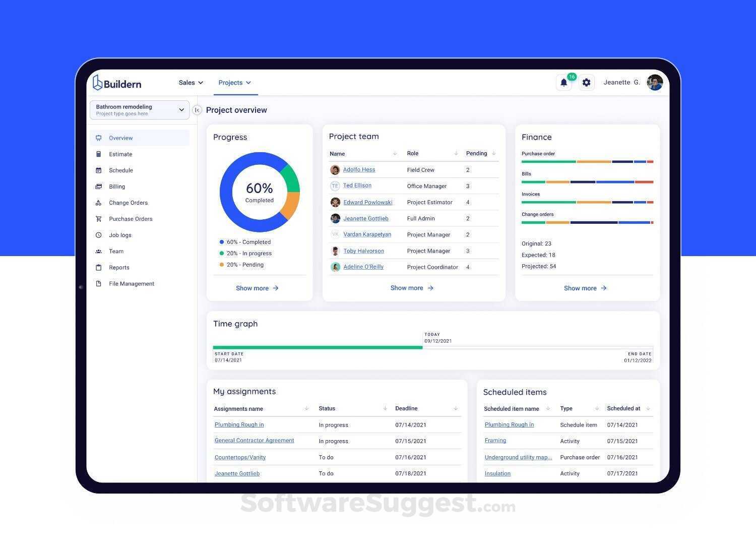Collapse the sidebar with the arrow icon
Viewport: 756px width, 552px height.
pyautogui.click(x=197, y=110)
